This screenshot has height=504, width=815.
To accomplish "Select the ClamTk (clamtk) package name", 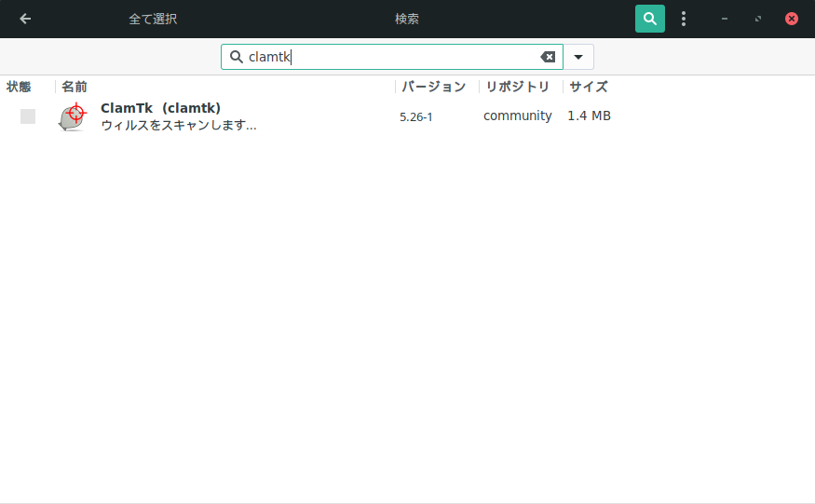I will point(160,108).
